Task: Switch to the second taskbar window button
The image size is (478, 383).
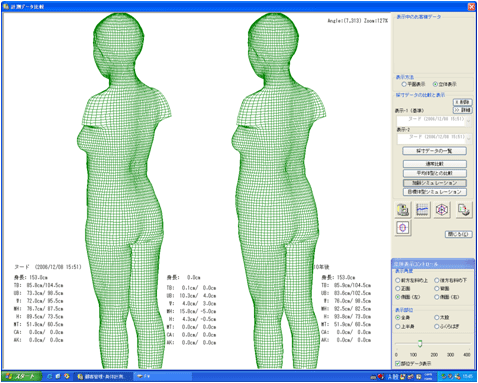Action: (x=163, y=376)
